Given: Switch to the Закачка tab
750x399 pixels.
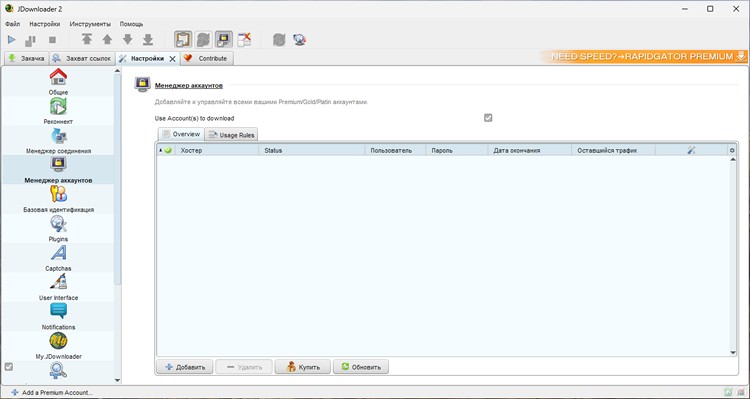Looking at the screenshot, I should [26, 58].
